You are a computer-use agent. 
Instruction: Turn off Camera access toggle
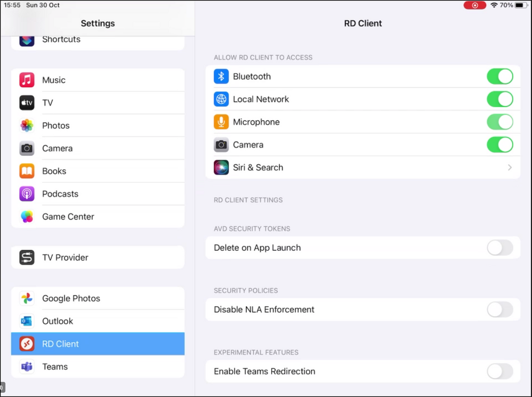(x=500, y=145)
